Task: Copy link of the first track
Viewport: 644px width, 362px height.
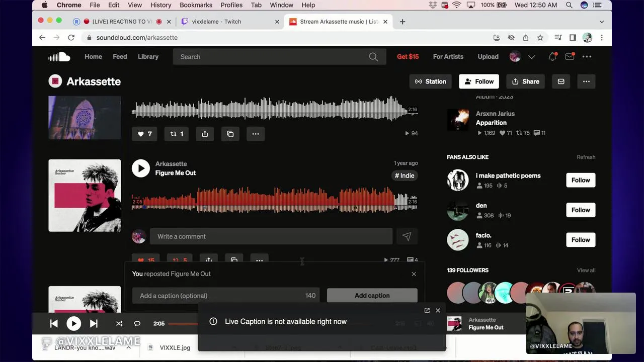Action: pyautogui.click(x=230, y=134)
